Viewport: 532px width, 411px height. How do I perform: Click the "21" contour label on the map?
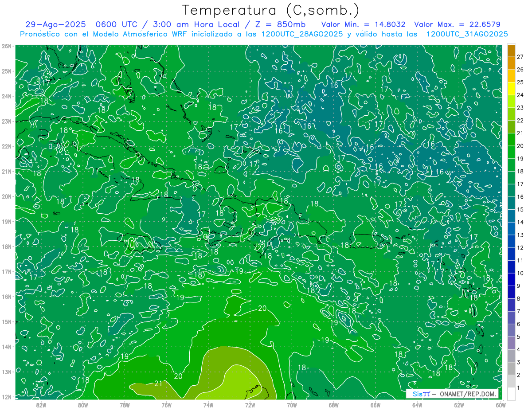tap(158, 384)
